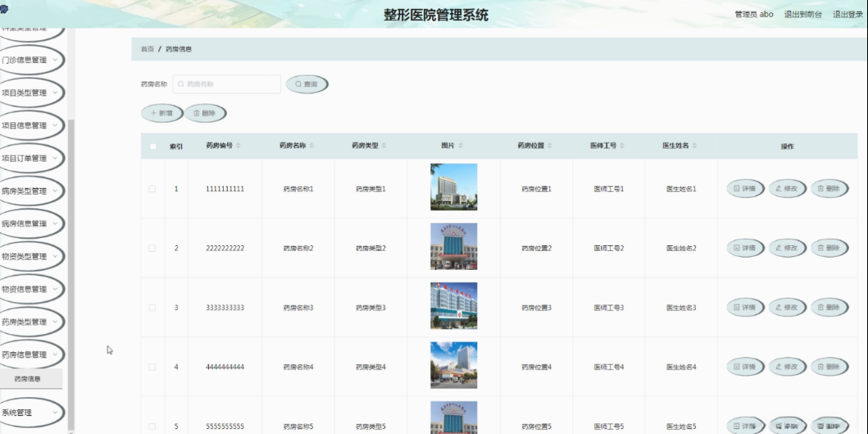The height and width of the screenshot is (434, 868).
Task: Sort by 医师工号 column arrows
Action: point(621,146)
